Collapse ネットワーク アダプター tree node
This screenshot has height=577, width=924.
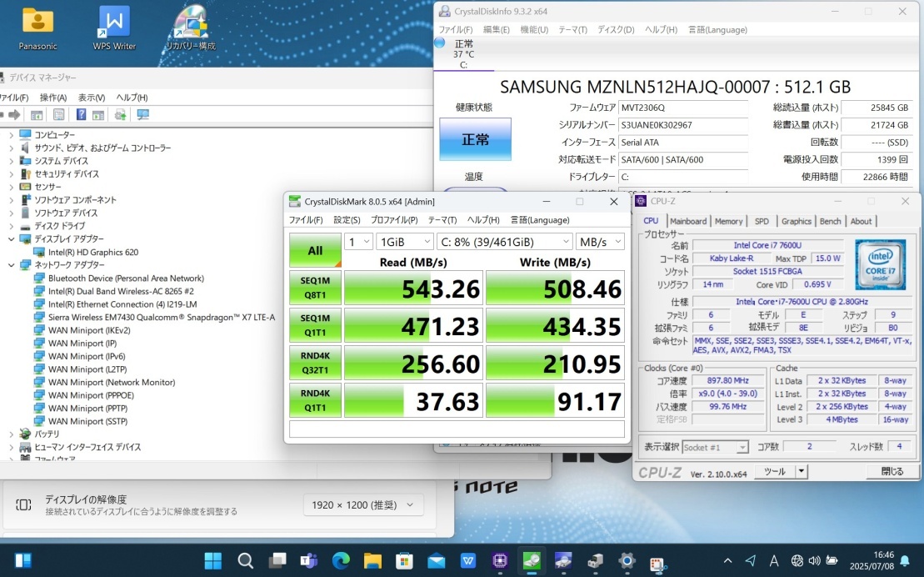click(11, 265)
